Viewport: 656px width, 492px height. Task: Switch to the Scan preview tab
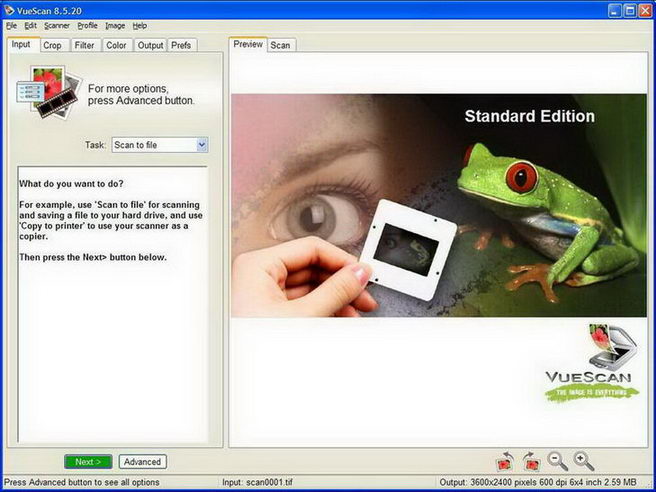[280, 45]
